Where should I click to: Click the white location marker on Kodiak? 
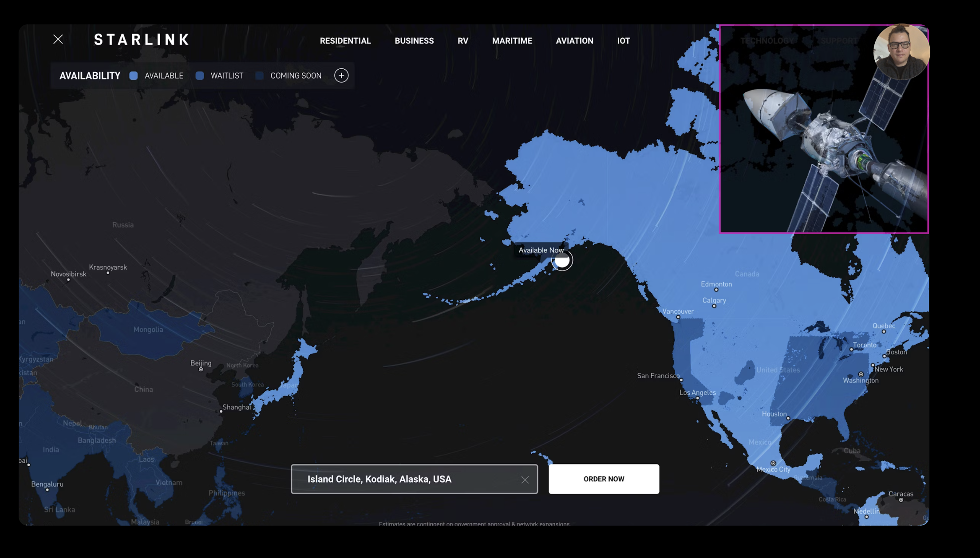click(562, 260)
